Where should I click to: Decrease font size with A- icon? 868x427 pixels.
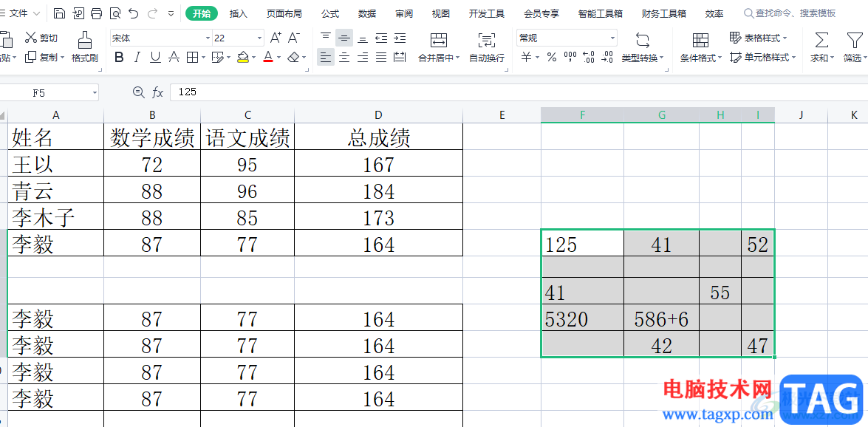tap(294, 38)
